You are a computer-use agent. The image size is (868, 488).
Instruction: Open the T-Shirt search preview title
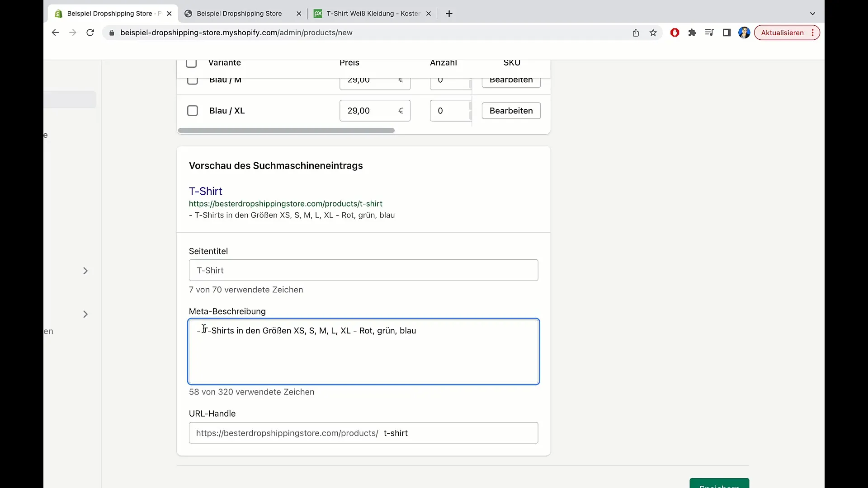pyautogui.click(x=205, y=191)
